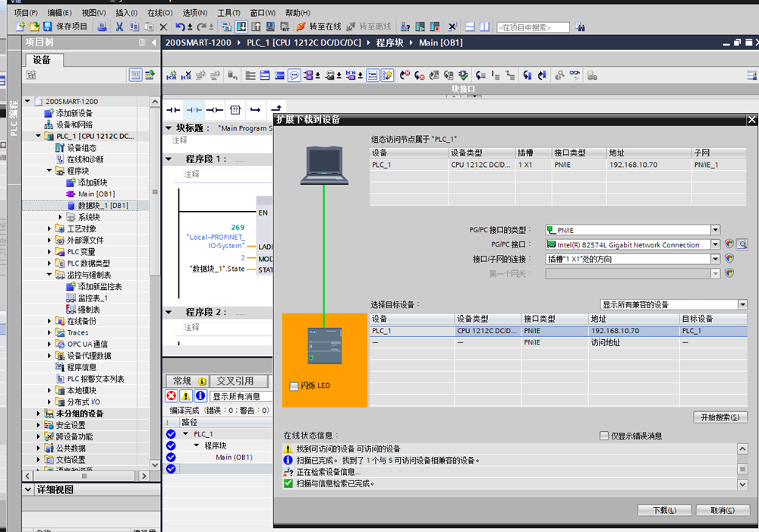The image size is (759, 532).
Task: Open the PG/PC 接口 network adapter dropdown
Action: [x=716, y=244]
